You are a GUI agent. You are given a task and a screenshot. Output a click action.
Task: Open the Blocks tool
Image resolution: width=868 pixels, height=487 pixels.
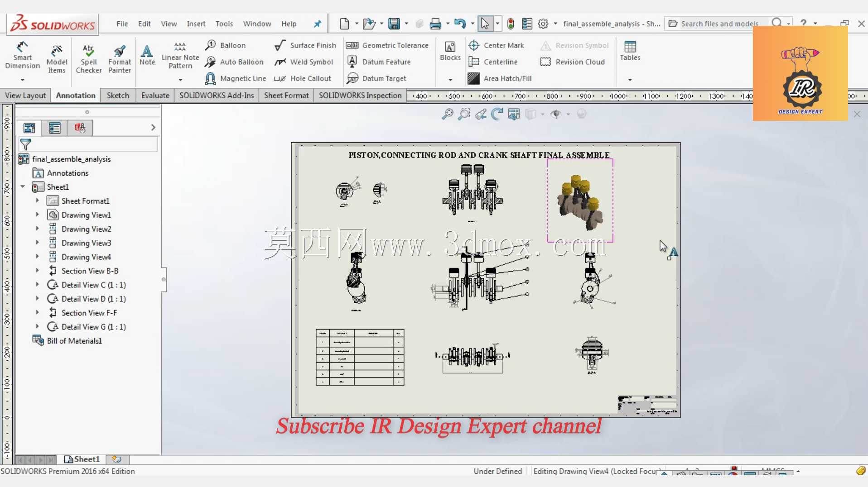[450, 51]
